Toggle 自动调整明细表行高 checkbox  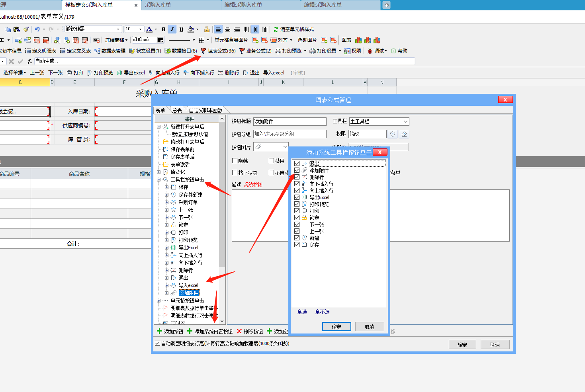tap(157, 343)
